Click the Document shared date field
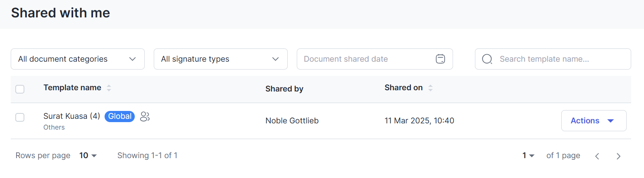 (364, 59)
